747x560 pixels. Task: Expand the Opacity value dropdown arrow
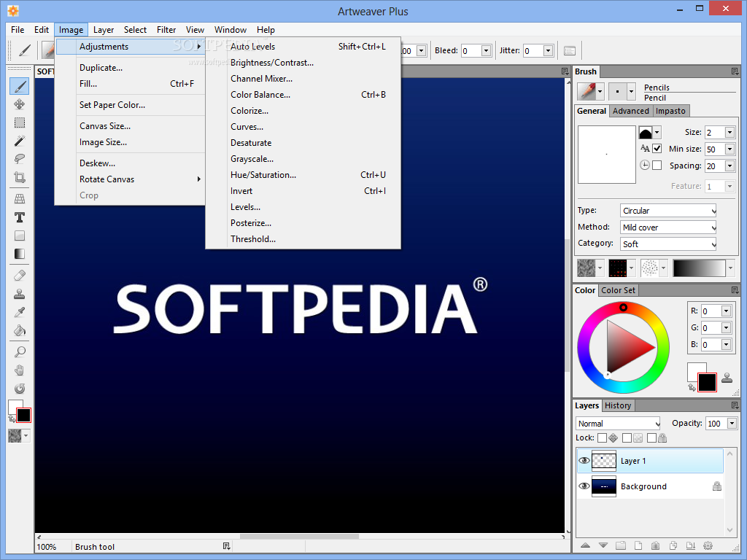pos(732,424)
